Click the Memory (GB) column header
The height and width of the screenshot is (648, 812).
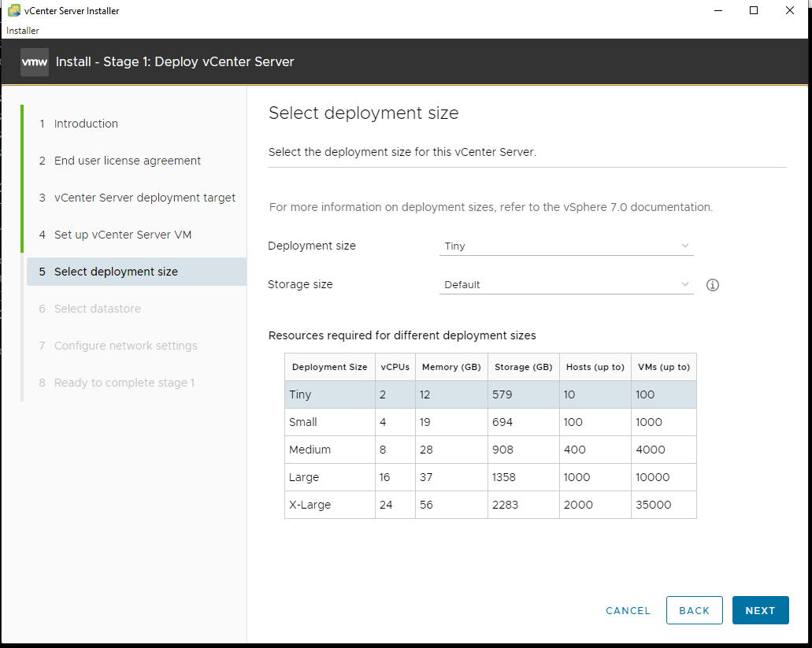pyautogui.click(x=451, y=367)
